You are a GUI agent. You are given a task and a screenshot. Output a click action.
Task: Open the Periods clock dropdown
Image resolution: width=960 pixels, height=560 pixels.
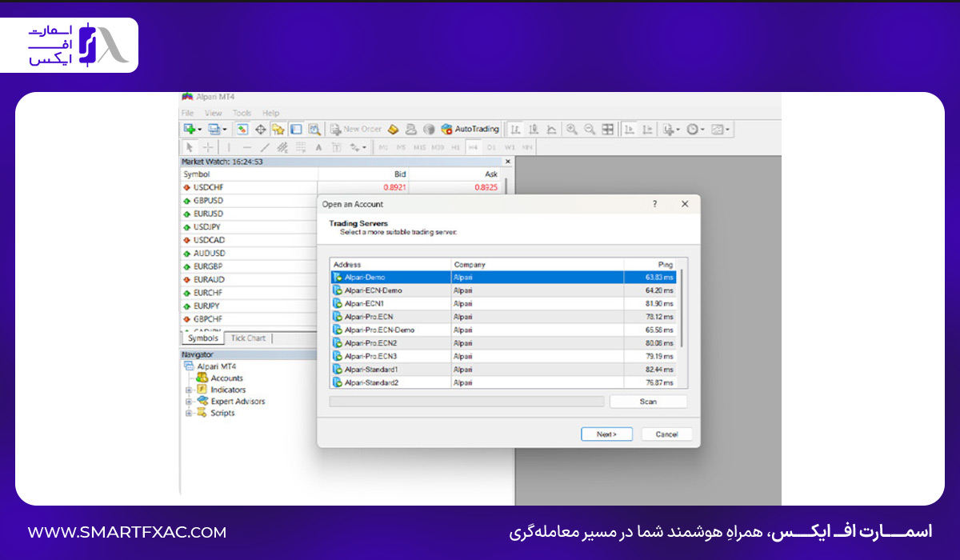[x=694, y=129]
